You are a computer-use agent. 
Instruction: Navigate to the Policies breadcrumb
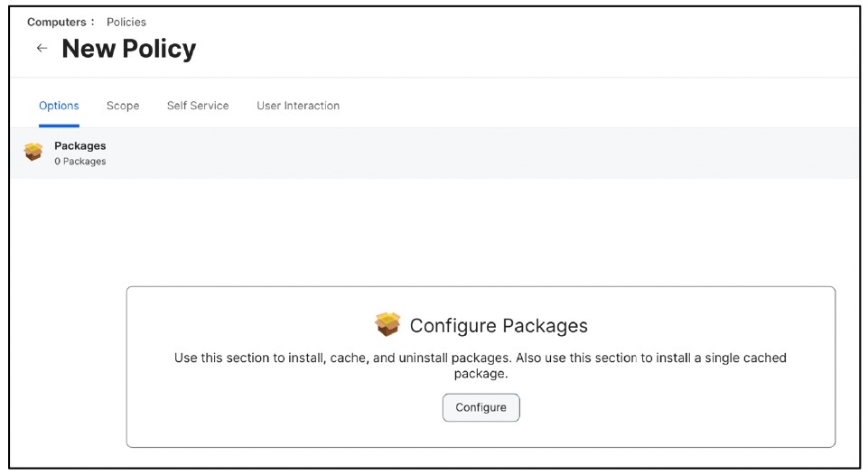126,23
